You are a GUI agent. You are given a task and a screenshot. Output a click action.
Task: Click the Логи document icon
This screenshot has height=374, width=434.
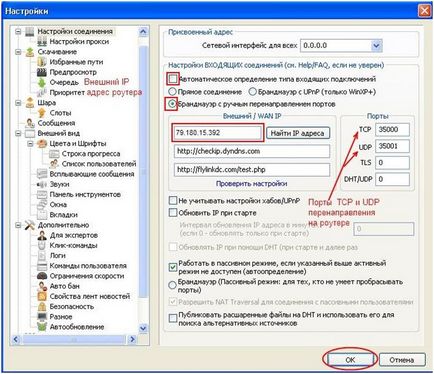click(42, 256)
